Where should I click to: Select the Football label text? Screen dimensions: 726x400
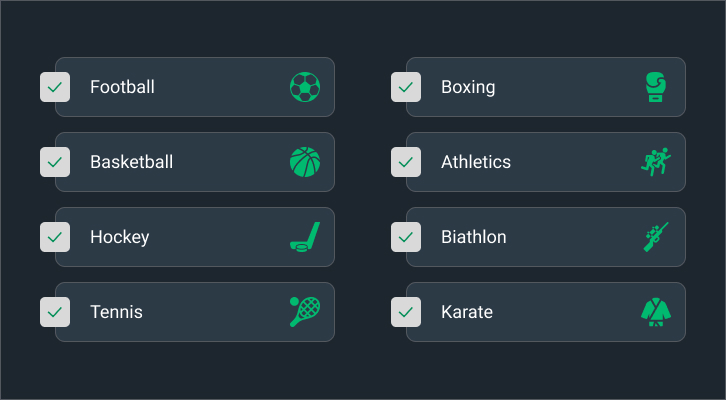pos(122,87)
